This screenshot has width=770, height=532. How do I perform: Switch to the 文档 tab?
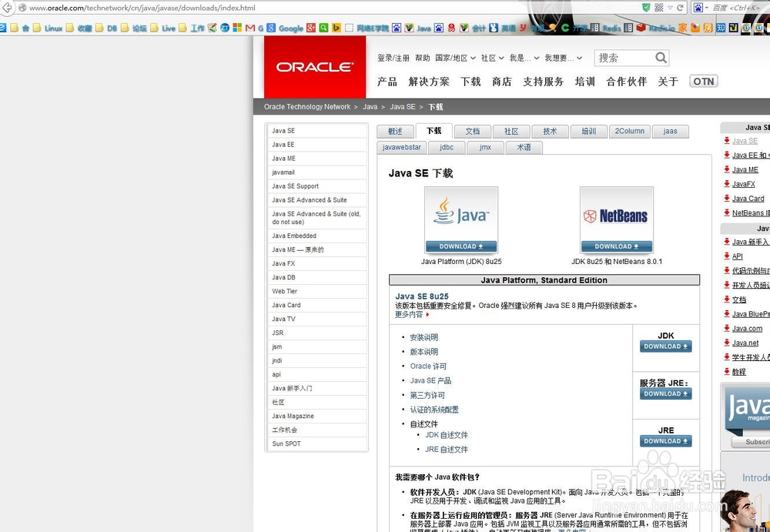point(473,131)
